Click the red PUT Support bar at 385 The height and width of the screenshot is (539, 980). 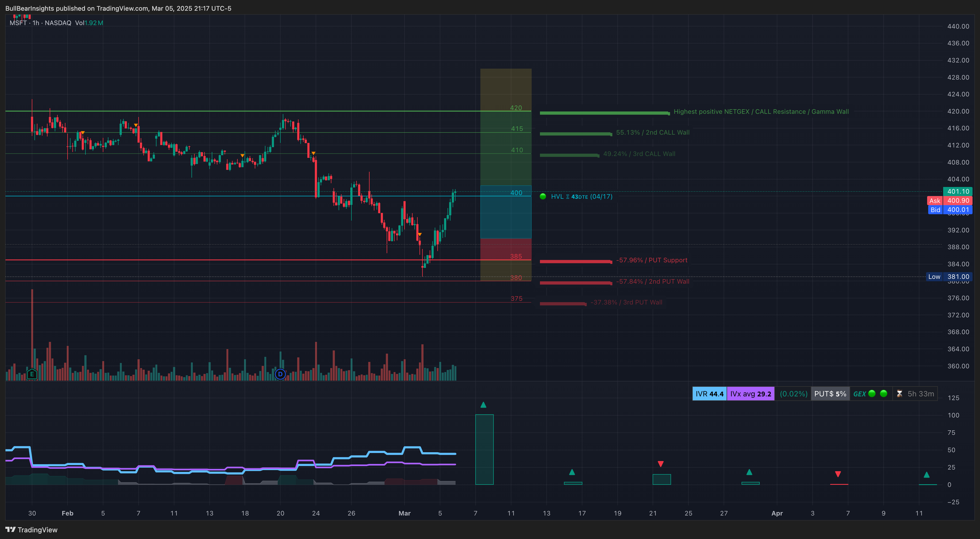tap(576, 261)
